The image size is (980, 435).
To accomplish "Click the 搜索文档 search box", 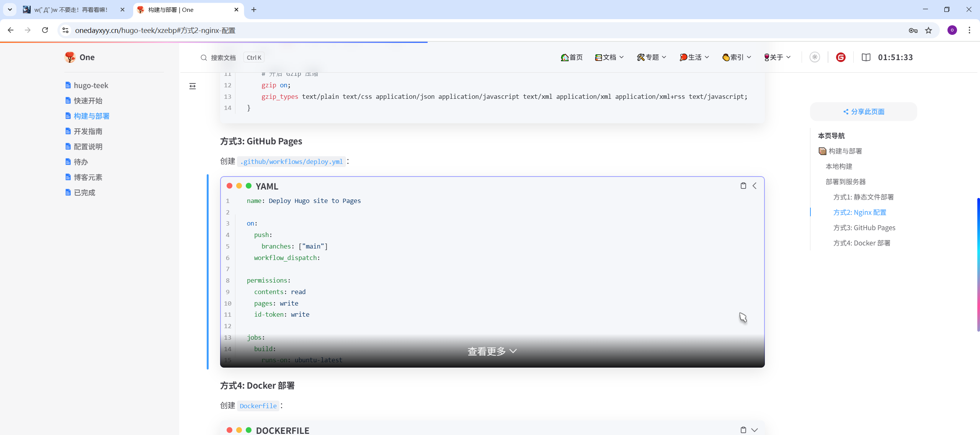I will coord(223,57).
